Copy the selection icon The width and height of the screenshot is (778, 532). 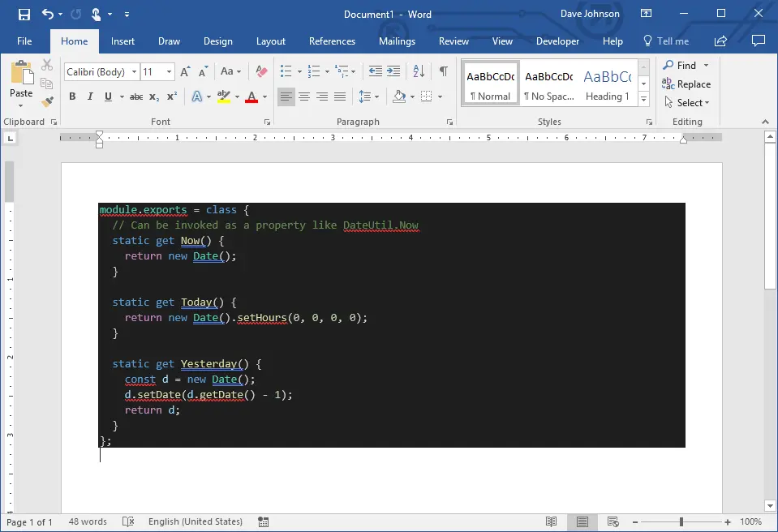pos(47,84)
